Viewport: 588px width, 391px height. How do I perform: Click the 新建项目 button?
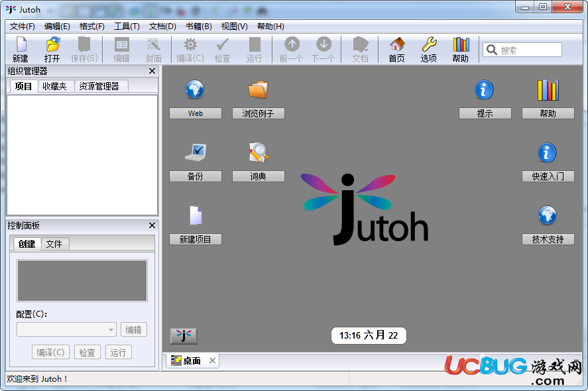pos(196,239)
